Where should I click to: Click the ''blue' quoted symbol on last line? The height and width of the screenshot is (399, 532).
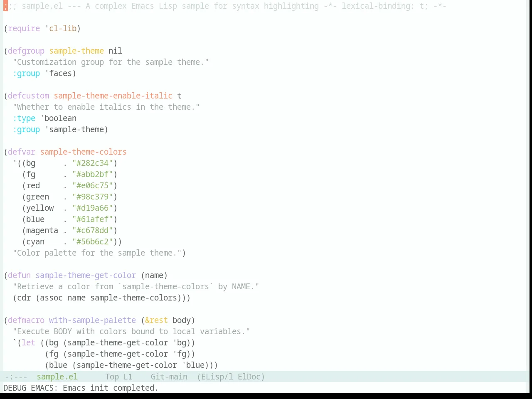[x=193, y=365]
